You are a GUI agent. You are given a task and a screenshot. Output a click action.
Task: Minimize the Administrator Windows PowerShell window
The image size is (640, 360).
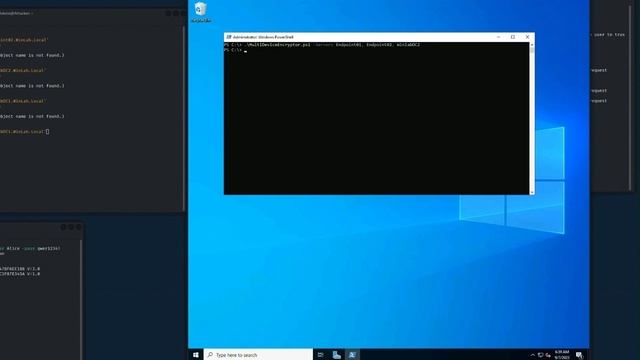click(498, 37)
